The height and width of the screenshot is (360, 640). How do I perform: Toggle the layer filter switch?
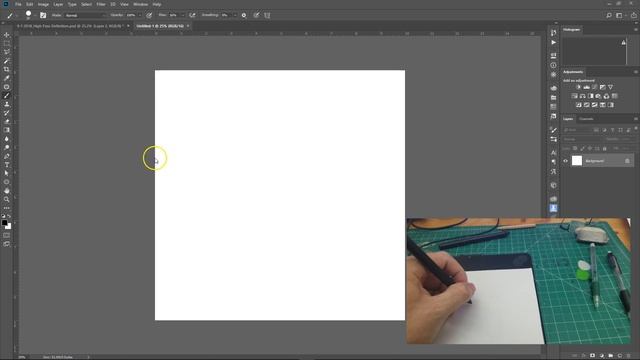click(636, 129)
